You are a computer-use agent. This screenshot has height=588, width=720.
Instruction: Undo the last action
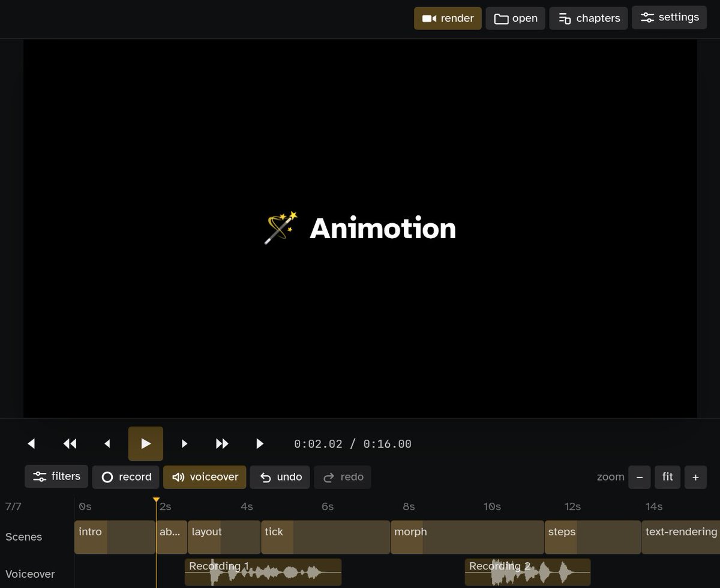(280, 477)
